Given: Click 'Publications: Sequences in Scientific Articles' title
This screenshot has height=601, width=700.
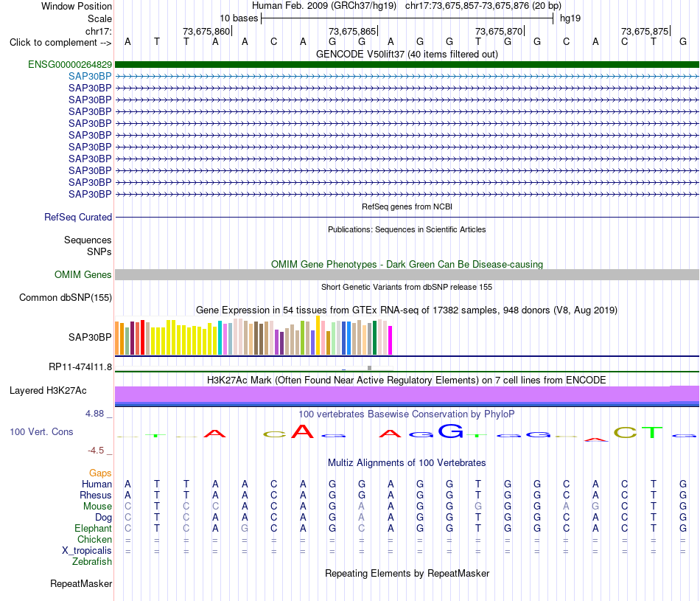Looking at the screenshot, I should pos(407,229).
